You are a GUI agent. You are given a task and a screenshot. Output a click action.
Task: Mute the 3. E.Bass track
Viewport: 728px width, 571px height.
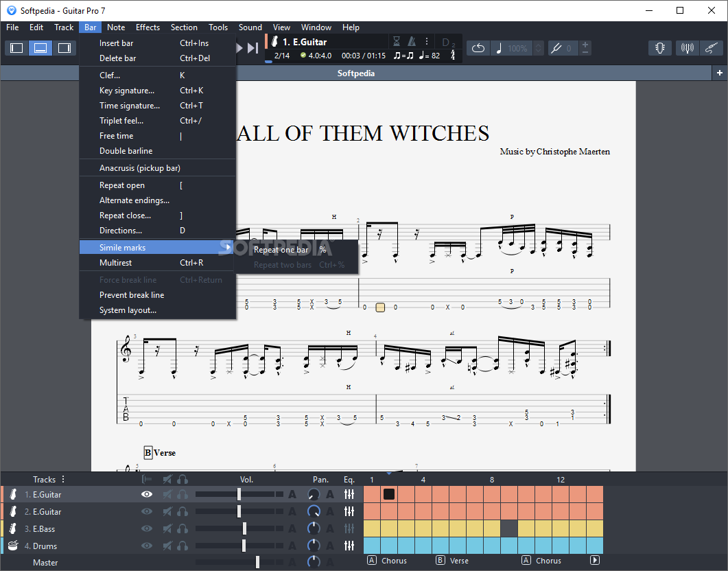tap(167, 528)
